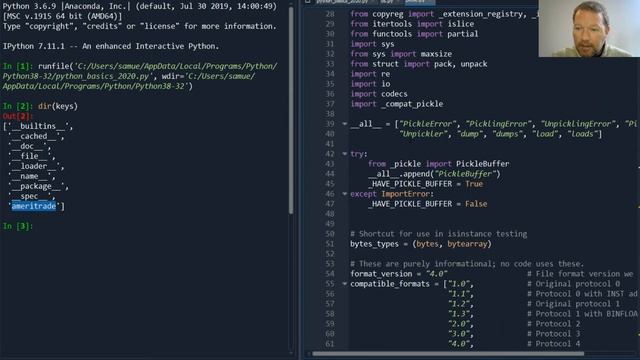Click line number 28 in the editor gutter
Image resolution: width=640 pixels, height=360 pixels.
point(330,14)
